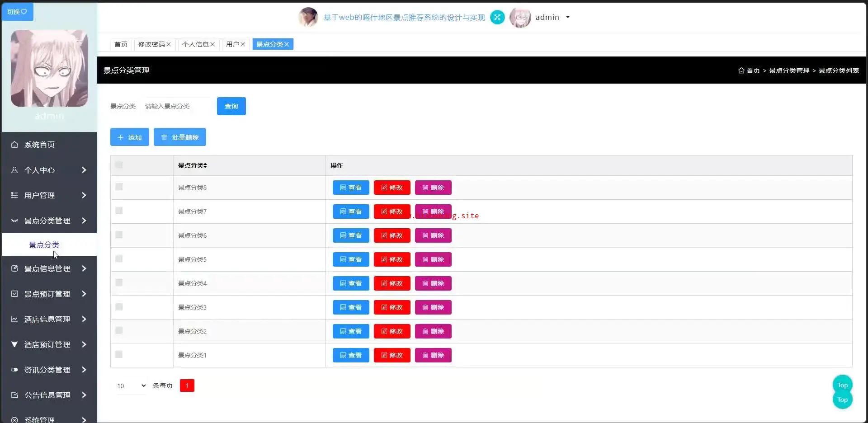Click 删除 for 景点分类1
This screenshot has width=868, height=423.
click(x=433, y=355)
